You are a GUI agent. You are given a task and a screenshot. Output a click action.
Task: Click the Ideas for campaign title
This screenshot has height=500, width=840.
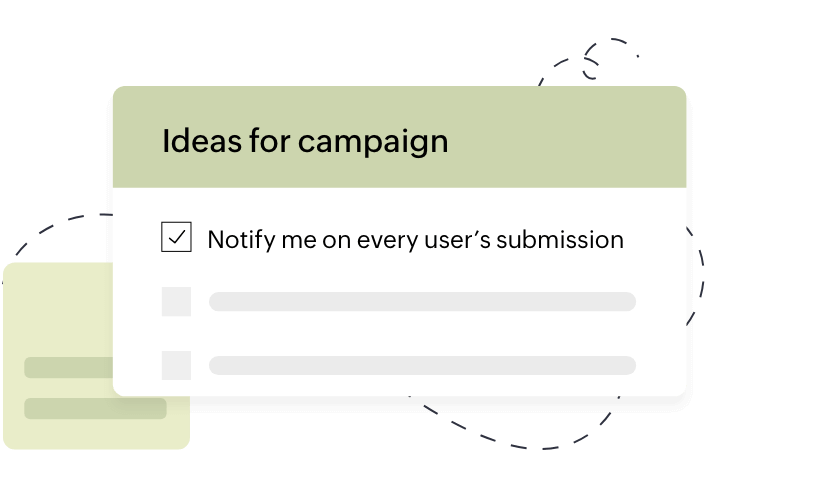click(x=305, y=141)
